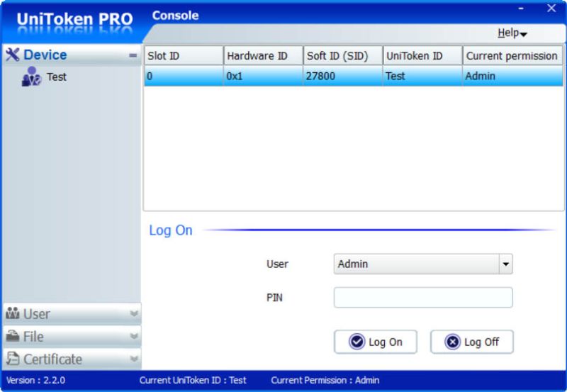Image resolution: width=567 pixels, height=392 pixels.
Task: Select Slot ID cell value 0
Action: point(184,76)
